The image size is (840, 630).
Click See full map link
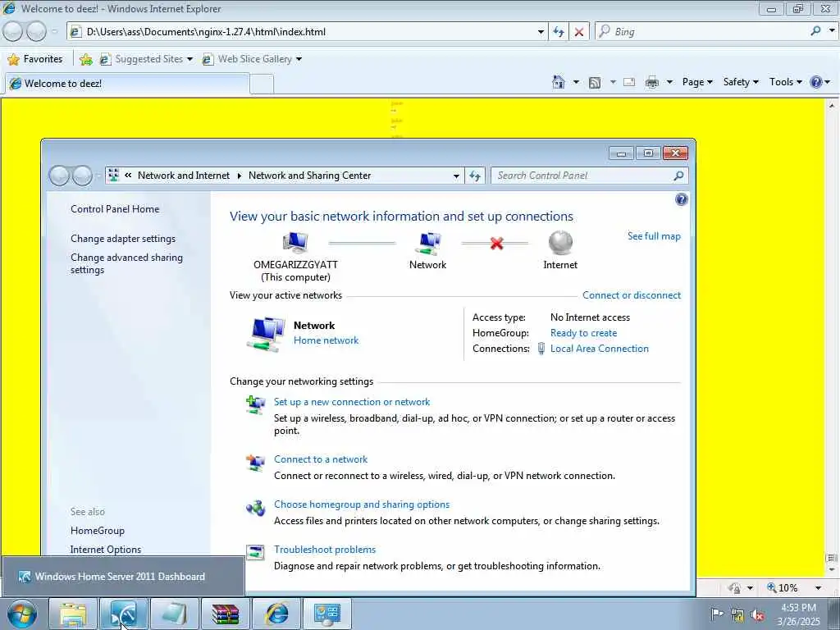(654, 236)
